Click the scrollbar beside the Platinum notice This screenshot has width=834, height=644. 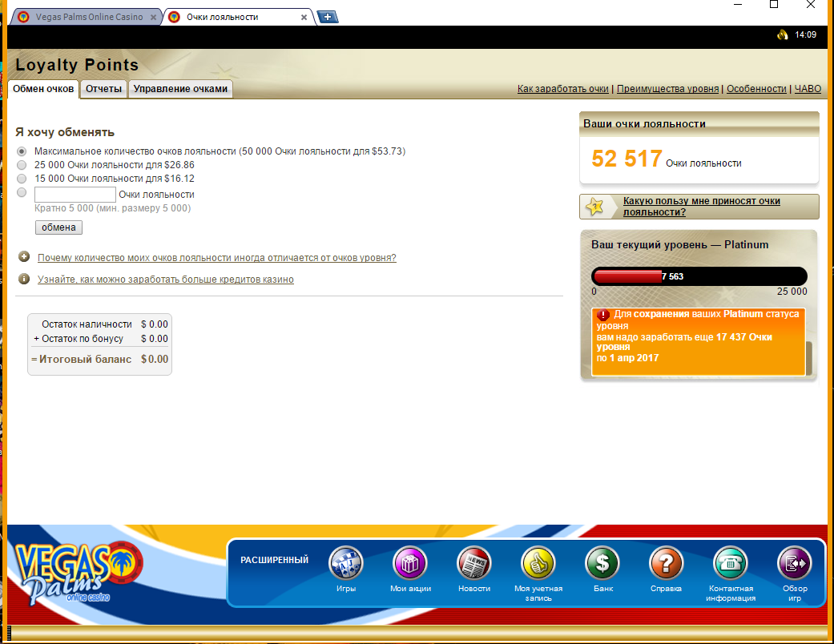pos(809,358)
